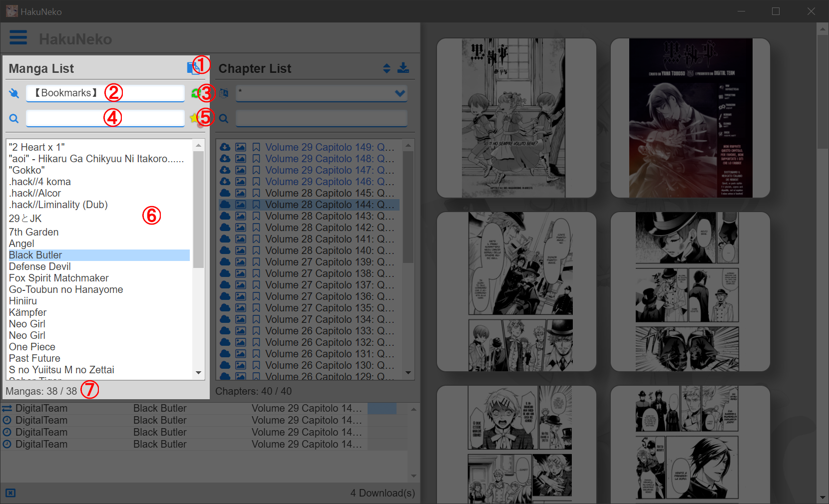
Task: Click the connector plug icon
Action: [14, 93]
